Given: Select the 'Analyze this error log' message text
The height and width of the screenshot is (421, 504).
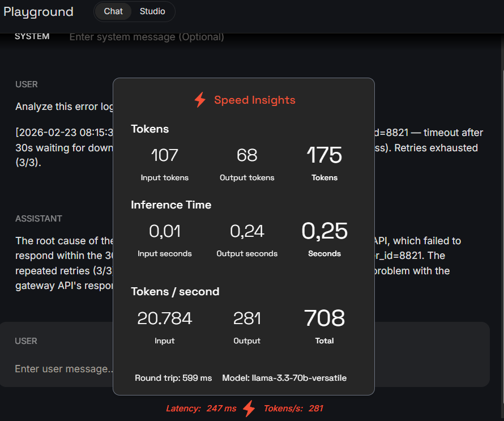Looking at the screenshot, I should click(65, 107).
